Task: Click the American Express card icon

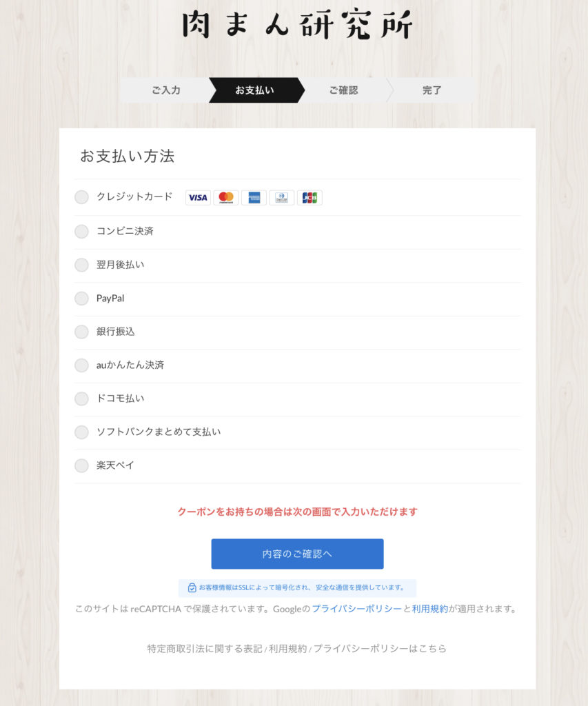Action: (x=254, y=198)
